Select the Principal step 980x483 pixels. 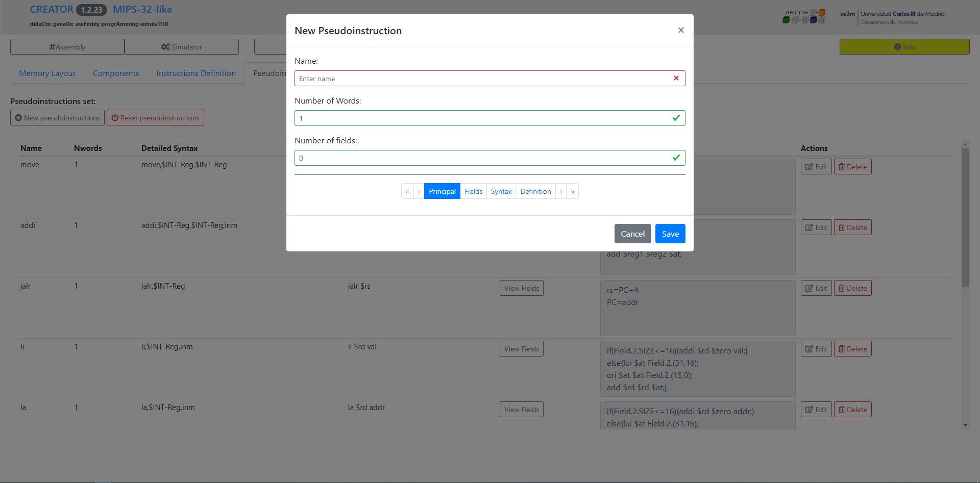(442, 192)
